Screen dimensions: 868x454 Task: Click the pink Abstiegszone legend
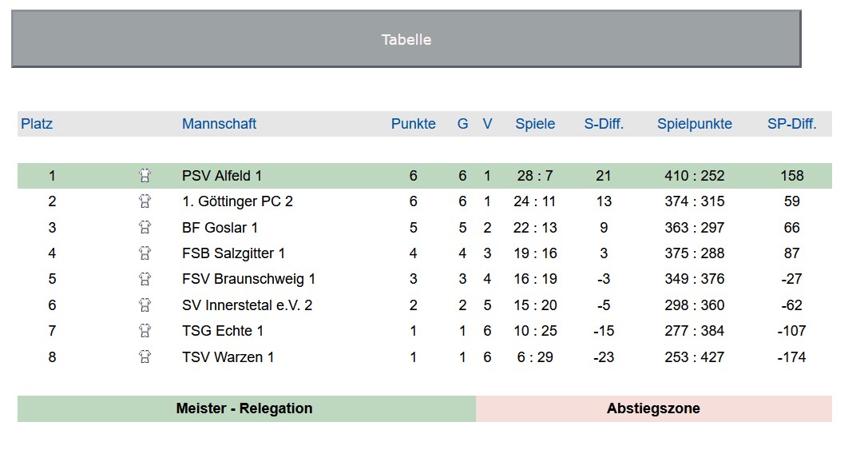653,408
